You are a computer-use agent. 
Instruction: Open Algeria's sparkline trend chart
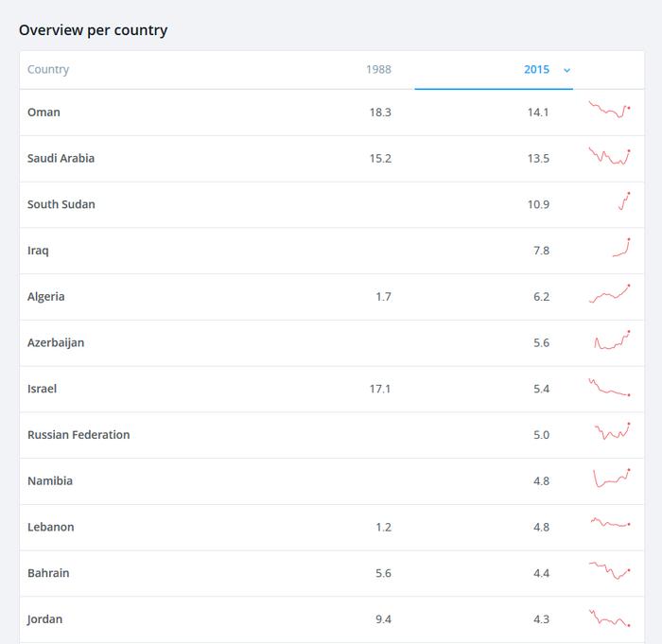click(x=609, y=293)
